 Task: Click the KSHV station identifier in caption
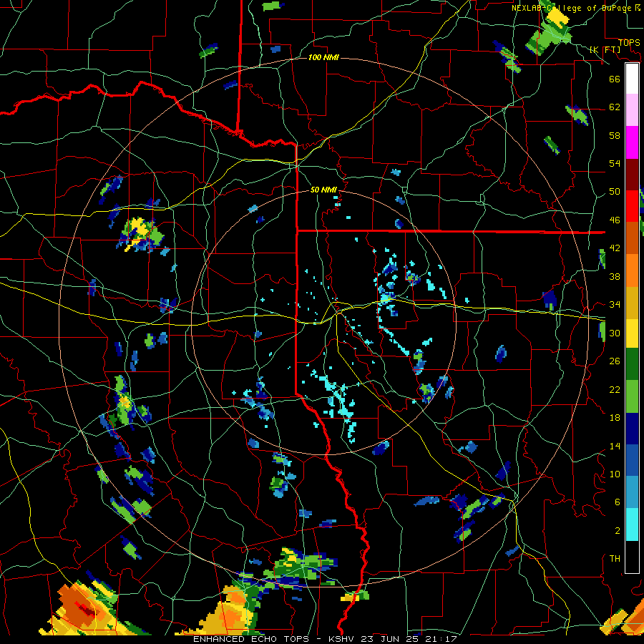coord(342,639)
